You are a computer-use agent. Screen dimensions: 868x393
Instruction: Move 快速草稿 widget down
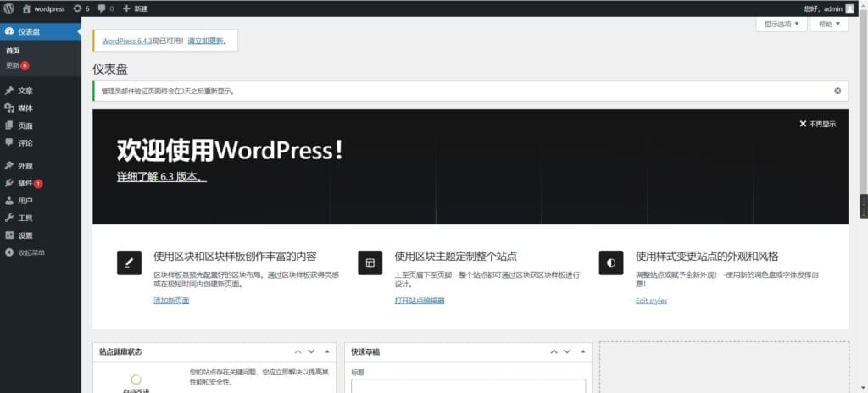(567, 352)
